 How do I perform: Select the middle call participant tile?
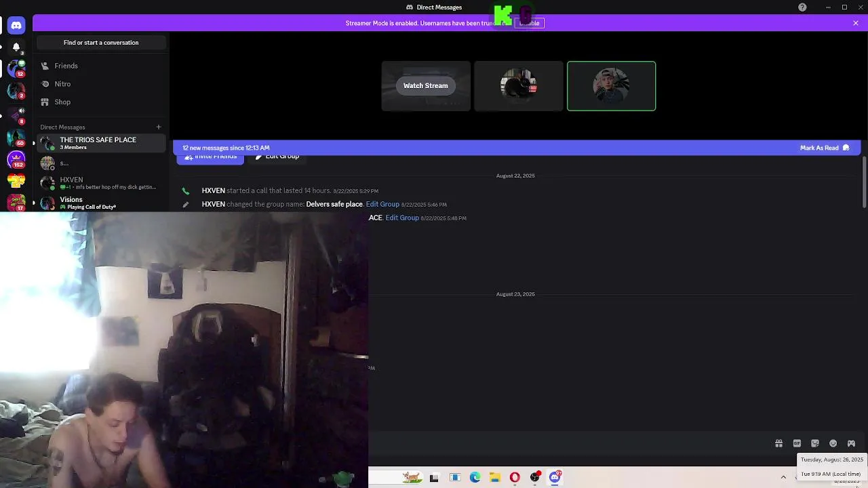(519, 86)
